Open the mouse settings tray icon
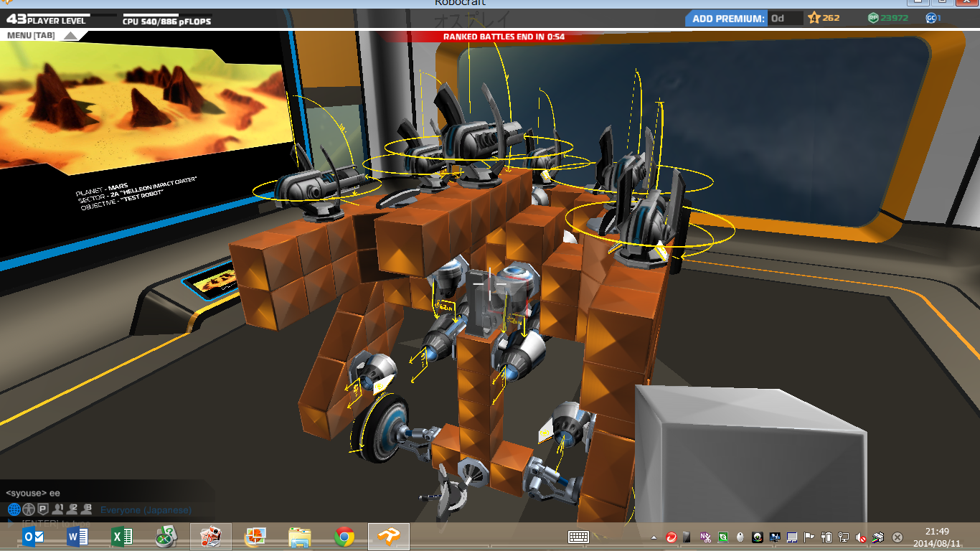Screen dimensions: 980x551 point(740,537)
